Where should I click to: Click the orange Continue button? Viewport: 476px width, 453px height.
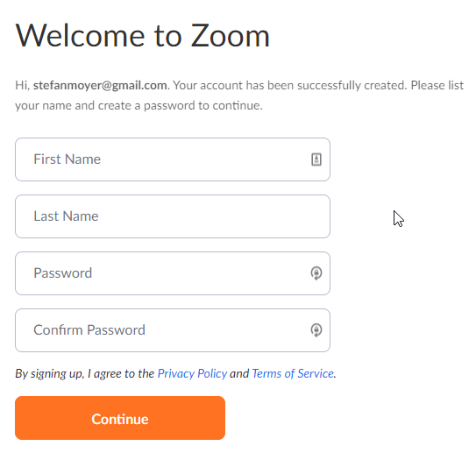tap(120, 418)
